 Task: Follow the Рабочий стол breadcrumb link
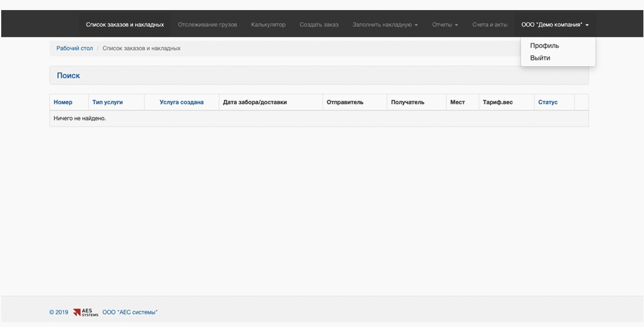pyautogui.click(x=75, y=48)
